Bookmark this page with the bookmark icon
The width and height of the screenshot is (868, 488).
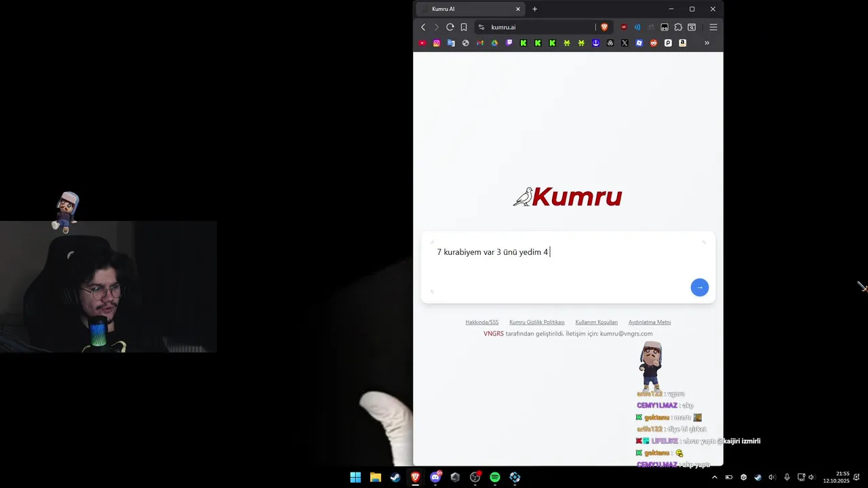464,27
